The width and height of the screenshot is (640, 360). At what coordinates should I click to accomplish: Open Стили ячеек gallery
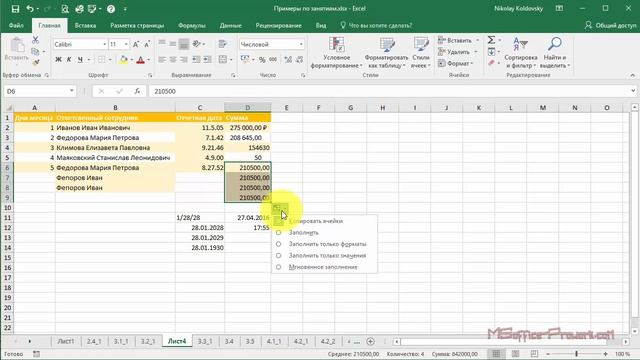(420, 52)
